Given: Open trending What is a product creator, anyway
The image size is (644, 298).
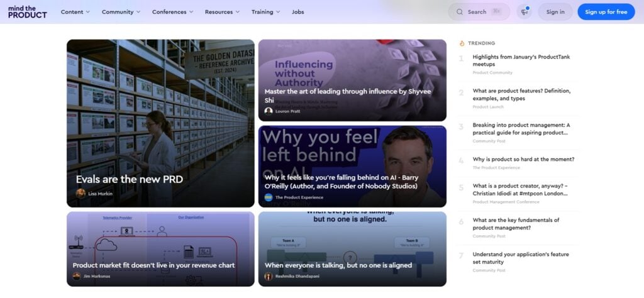Looking at the screenshot, I should point(520,190).
